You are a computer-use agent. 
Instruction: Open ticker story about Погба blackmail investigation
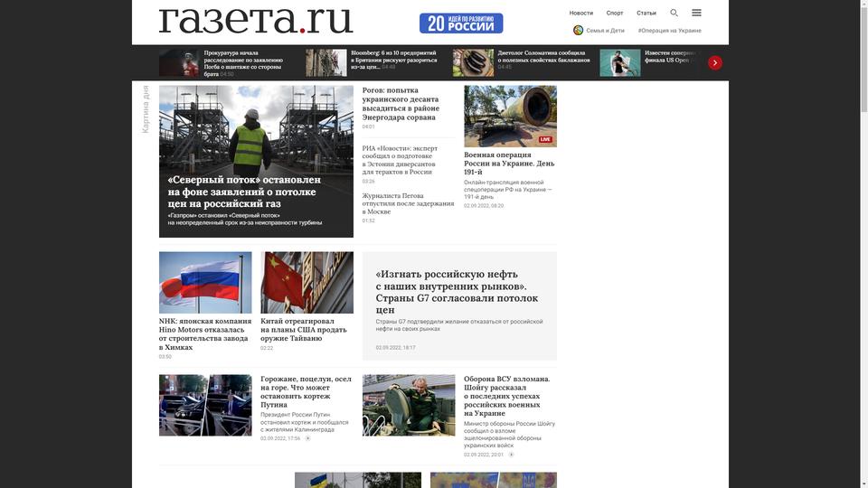[243, 63]
